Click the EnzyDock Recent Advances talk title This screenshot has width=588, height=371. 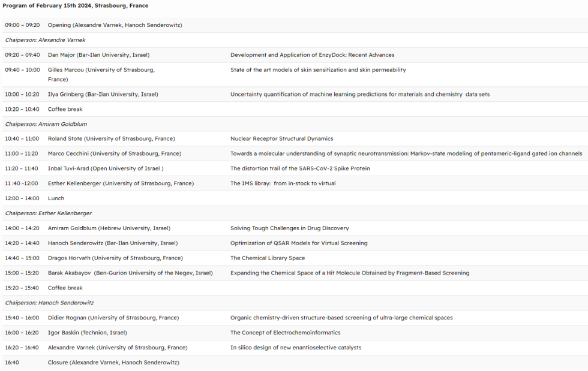(312, 55)
